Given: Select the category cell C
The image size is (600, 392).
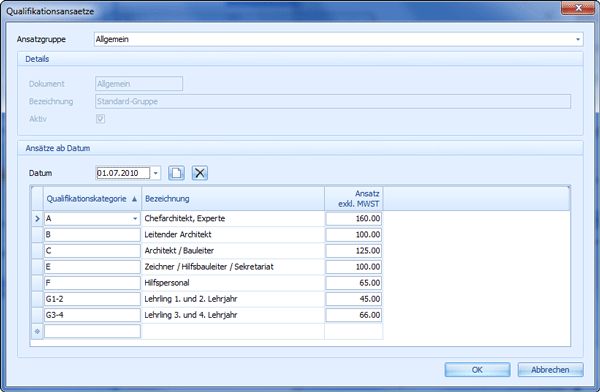Looking at the screenshot, I should [x=92, y=251].
